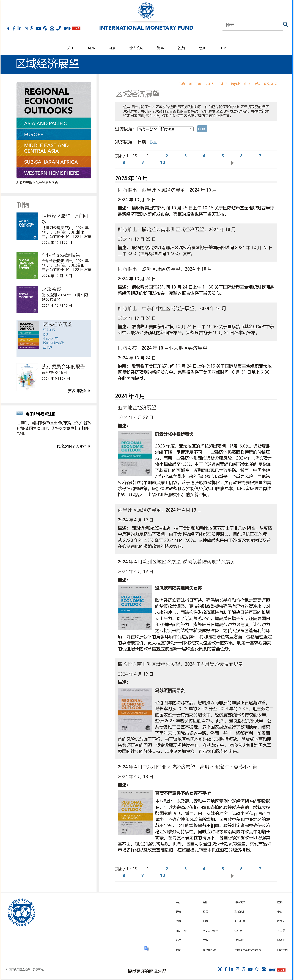The height and width of the screenshot is (980, 294).
Task: Click into the search input field
Action: click(x=251, y=26)
